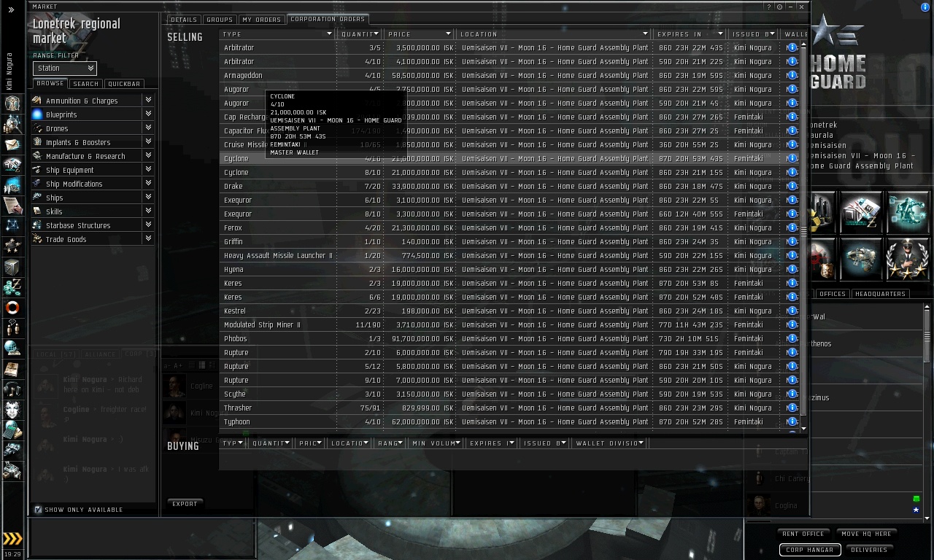934x560 pixels.
Task: Click the yellow chevrons at the Neocom bottom
Action: coord(12,539)
